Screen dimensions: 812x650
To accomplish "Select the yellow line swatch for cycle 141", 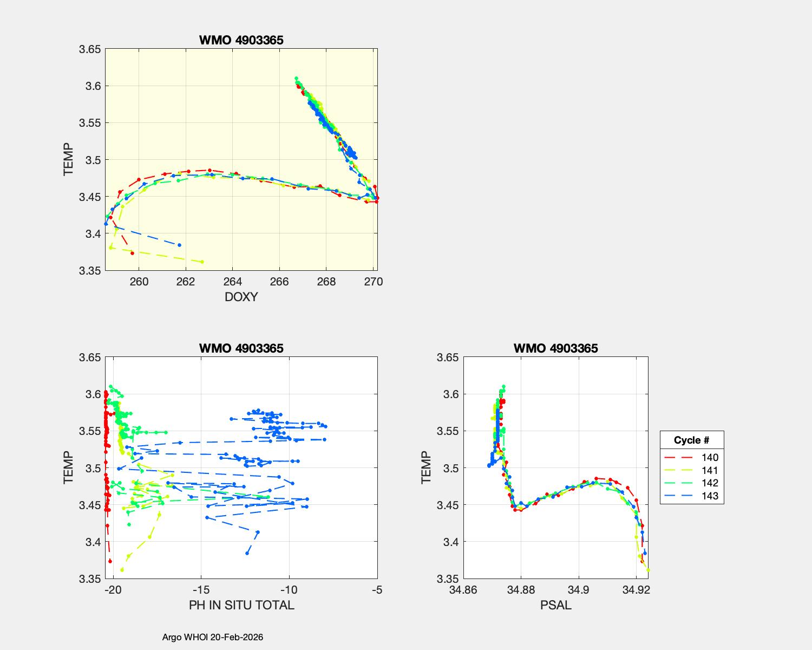I will click(x=678, y=471).
